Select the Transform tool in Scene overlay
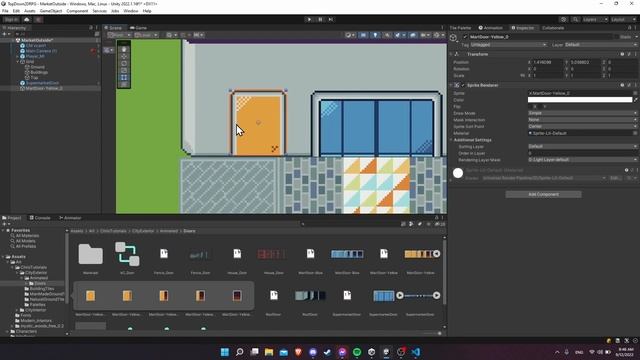The image size is (640, 360). coord(124,84)
